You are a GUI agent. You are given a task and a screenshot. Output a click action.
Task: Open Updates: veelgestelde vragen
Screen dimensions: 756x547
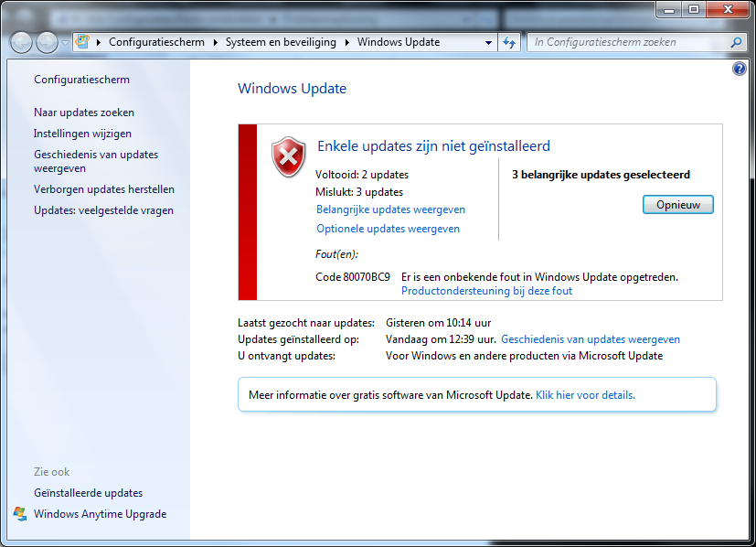point(103,210)
